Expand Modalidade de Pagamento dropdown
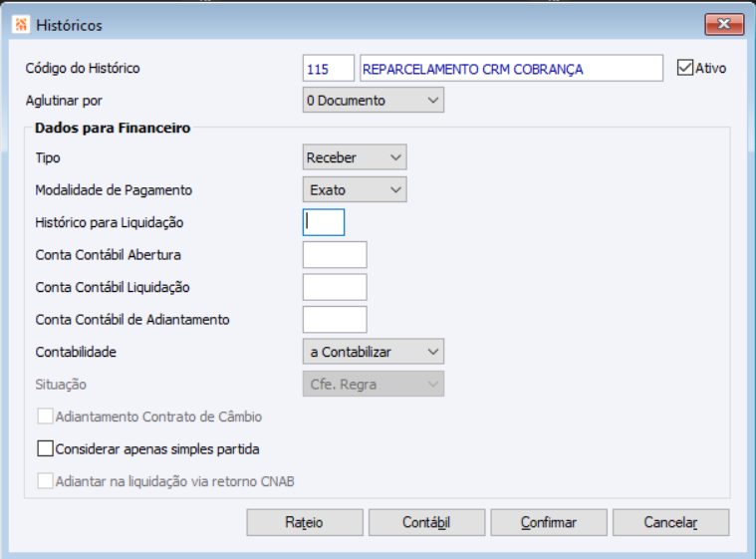The height and width of the screenshot is (559, 756). click(x=355, y=189)
